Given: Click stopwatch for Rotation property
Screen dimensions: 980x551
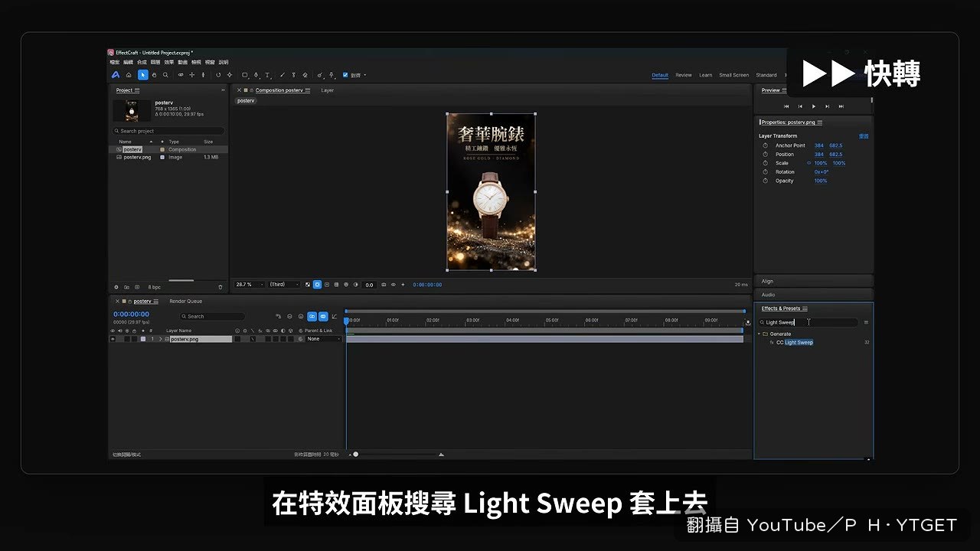Looking at the screenshot, I should (765, 172).
